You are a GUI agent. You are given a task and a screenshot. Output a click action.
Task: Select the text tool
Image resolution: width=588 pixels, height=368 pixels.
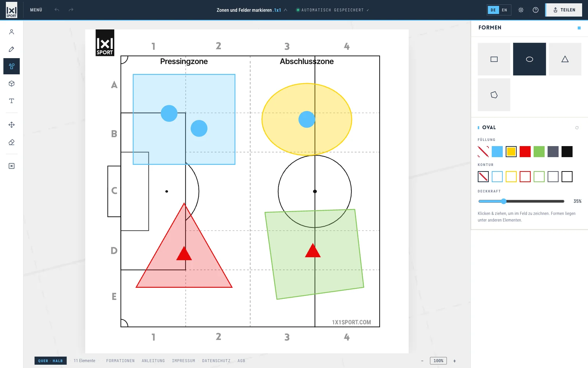pos(11,101)
